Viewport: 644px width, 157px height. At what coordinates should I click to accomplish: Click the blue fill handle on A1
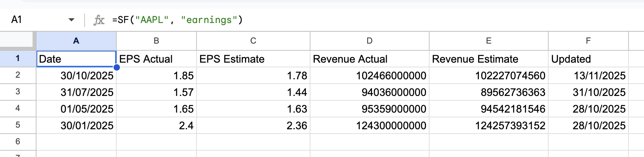point(117,67)
